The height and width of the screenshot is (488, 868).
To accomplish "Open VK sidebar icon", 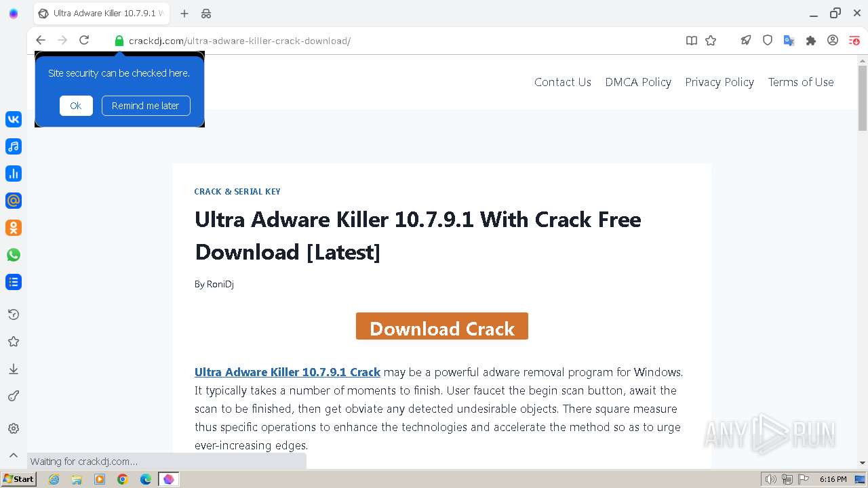I will pos(14,119).
